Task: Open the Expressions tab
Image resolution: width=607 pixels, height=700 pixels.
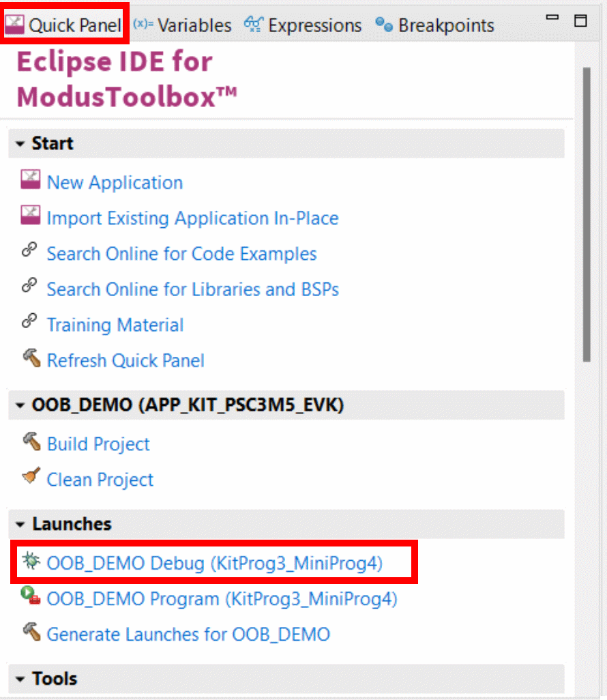Action: click(303, 25)
